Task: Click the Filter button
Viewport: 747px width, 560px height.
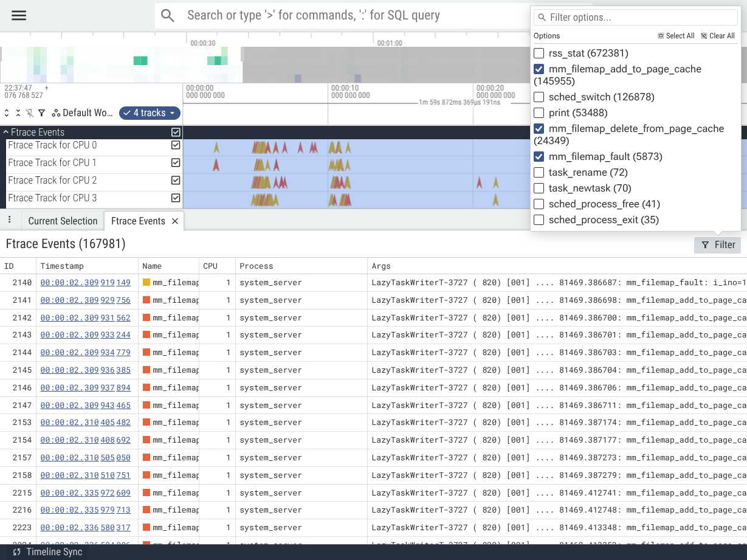Action: coord(718,245)
